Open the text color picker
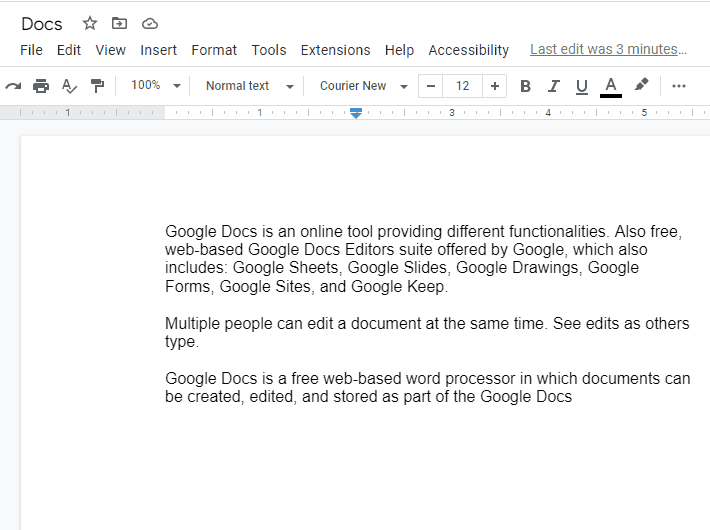 pos(611,87)
